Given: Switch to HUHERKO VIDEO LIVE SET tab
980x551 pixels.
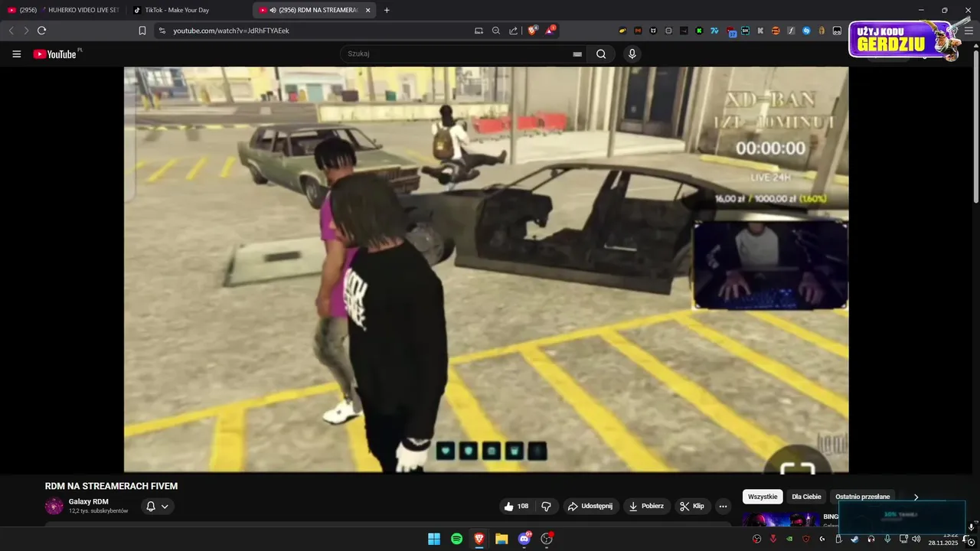Looking at the screenshot, I should [x=64, y=10].
